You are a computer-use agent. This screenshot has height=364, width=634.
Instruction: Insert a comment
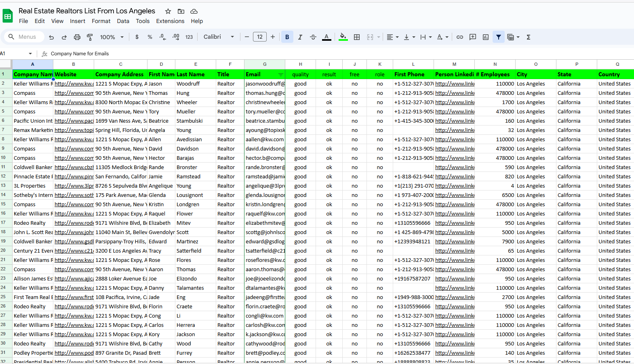pos(473,37)
